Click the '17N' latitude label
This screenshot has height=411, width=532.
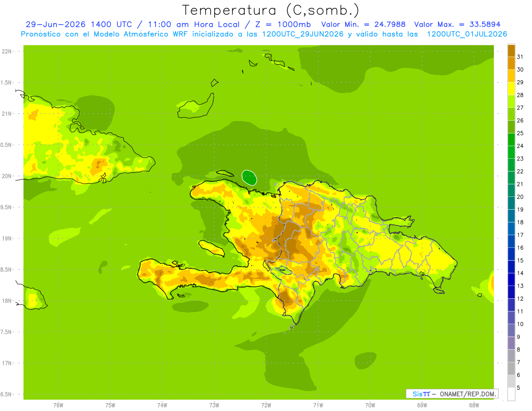point(7,363)
